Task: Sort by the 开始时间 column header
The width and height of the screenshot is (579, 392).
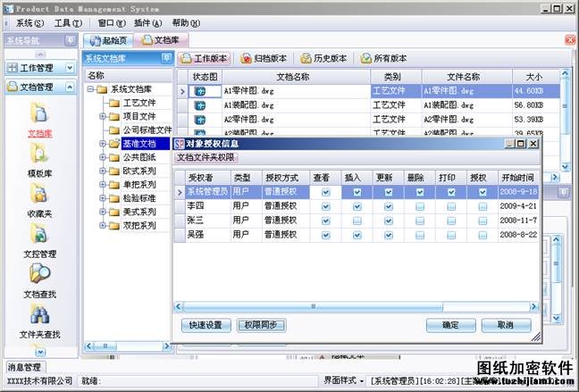Action: tap(517, 178)
